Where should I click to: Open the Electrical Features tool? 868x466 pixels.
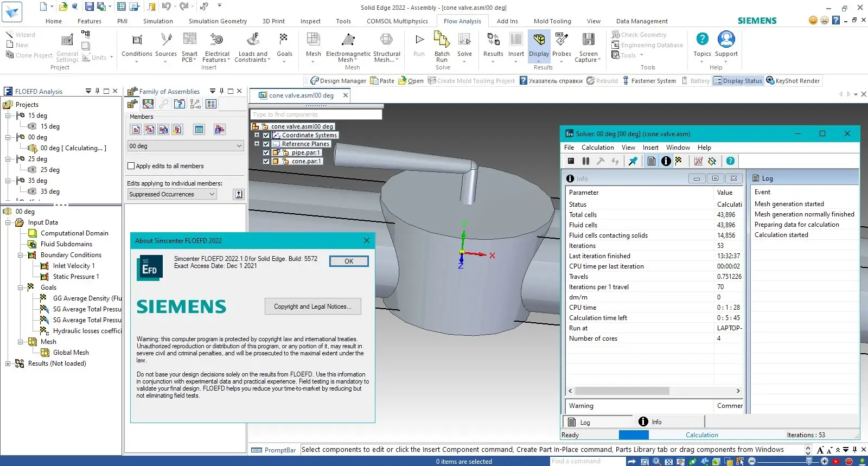click(216, 47)
